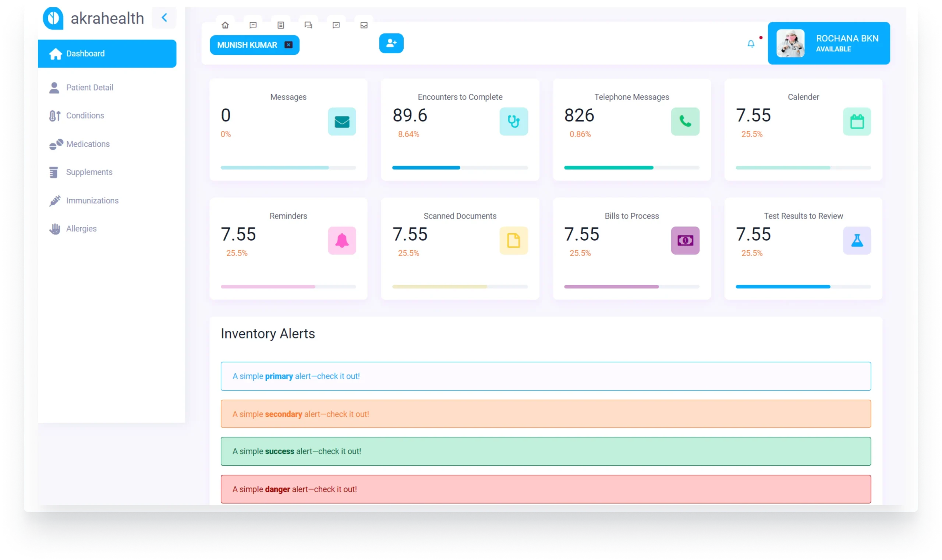Viewport: 942px width, 560px height.
Task: Click the danger alert banner
Action: (x=546, y=489)
